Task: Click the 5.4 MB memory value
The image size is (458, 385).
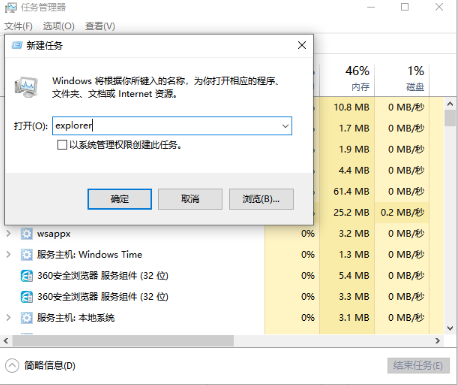Action: [354, 276]
